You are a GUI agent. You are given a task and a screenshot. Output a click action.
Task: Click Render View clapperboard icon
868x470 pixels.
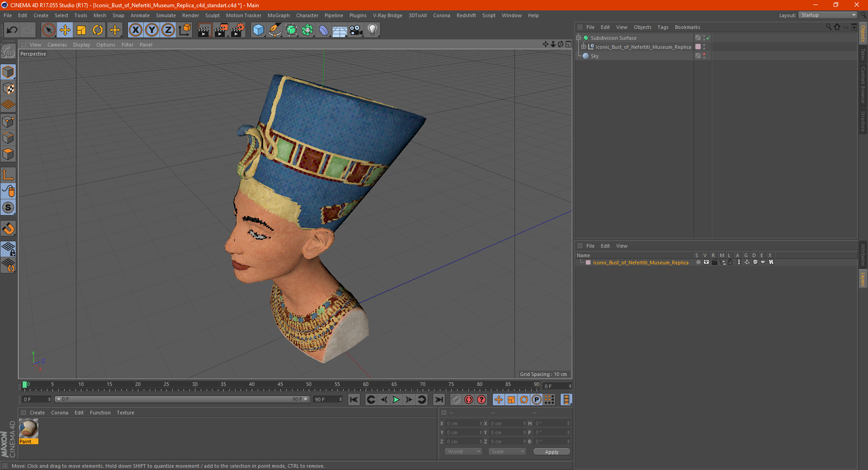click(204, 30)
